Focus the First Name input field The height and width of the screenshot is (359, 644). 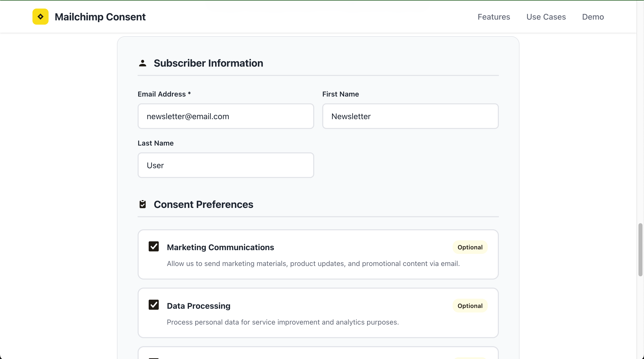coord(411,116)
